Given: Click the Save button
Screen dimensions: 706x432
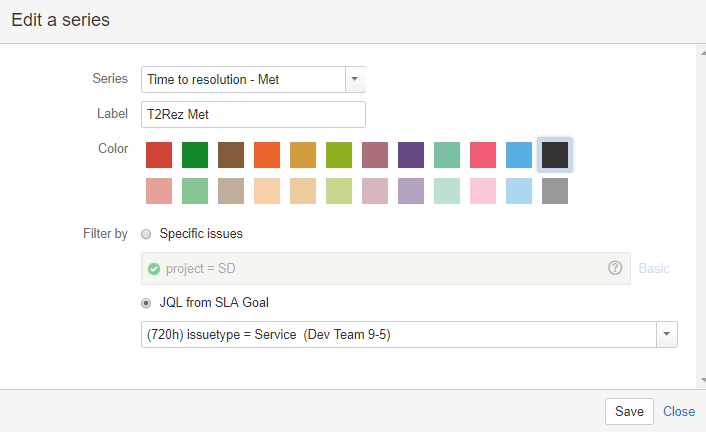Looking at the screenshot, I should [x=629, y=411].
